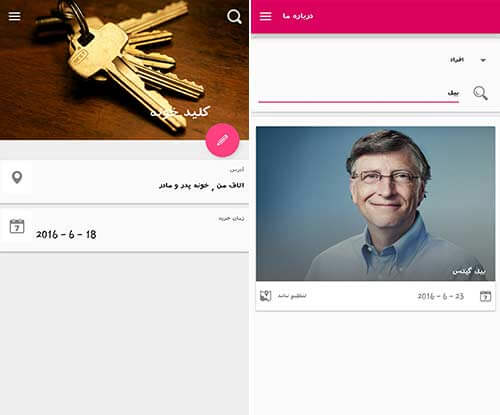Image resolution: width=500 pixels, height=415 pixels.
Task: Tap calendar icon beside 2016 - 6 - 18
Action: point(17,226)
